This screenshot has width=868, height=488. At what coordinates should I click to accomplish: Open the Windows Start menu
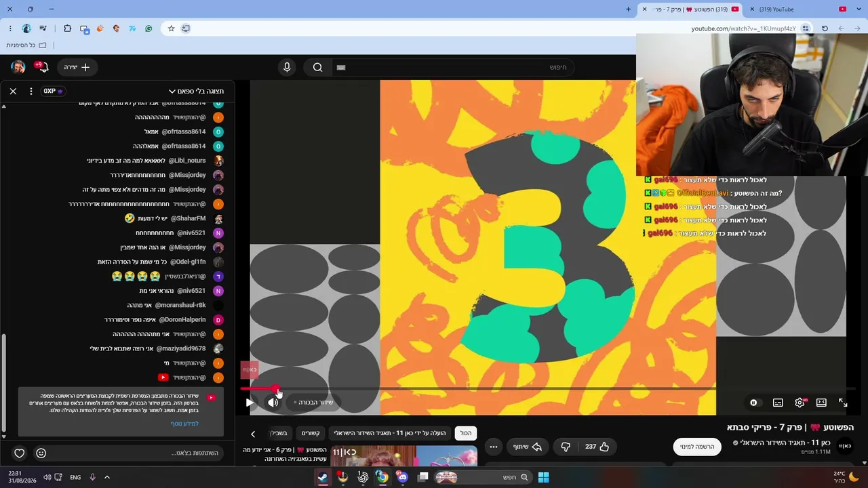543,477
